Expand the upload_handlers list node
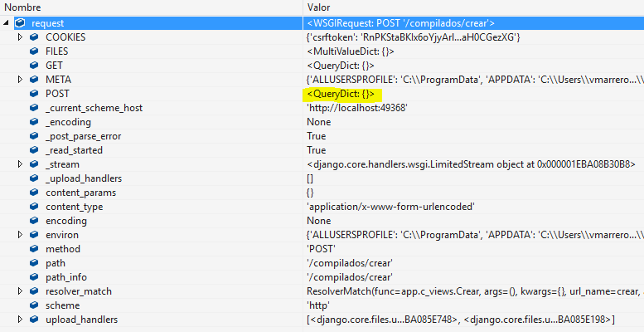 21,320
